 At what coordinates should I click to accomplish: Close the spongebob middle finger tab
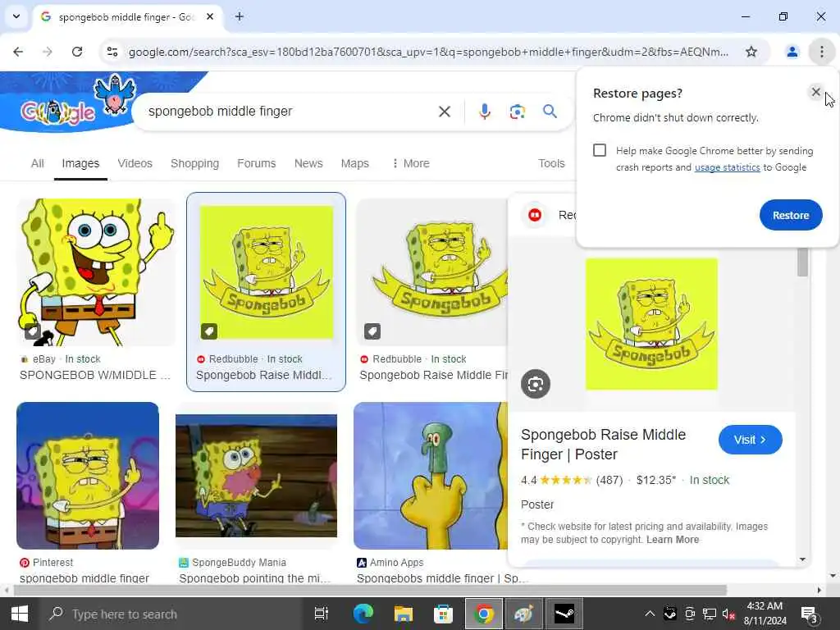210,16
